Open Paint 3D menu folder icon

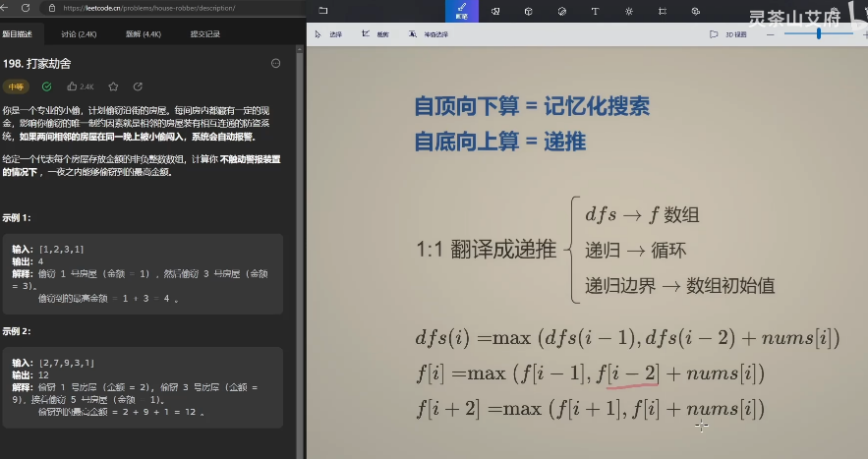(323, 11)
